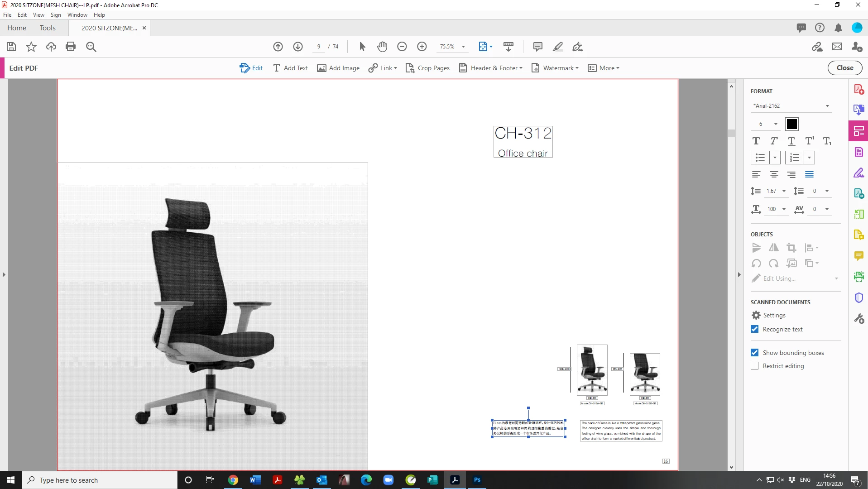
Task: Apply bold text formatting
Action: point(756,141)
